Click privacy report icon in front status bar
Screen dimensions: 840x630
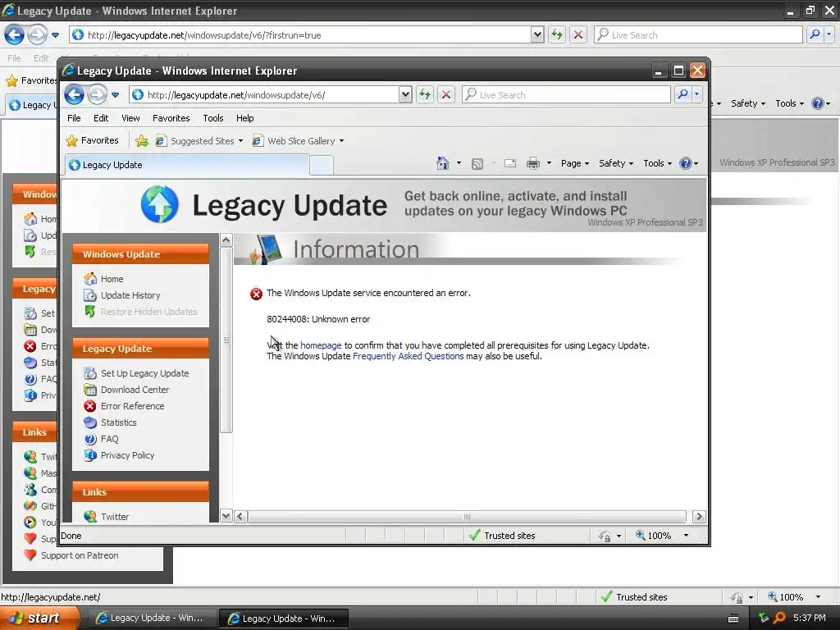[x=605, y=536]
